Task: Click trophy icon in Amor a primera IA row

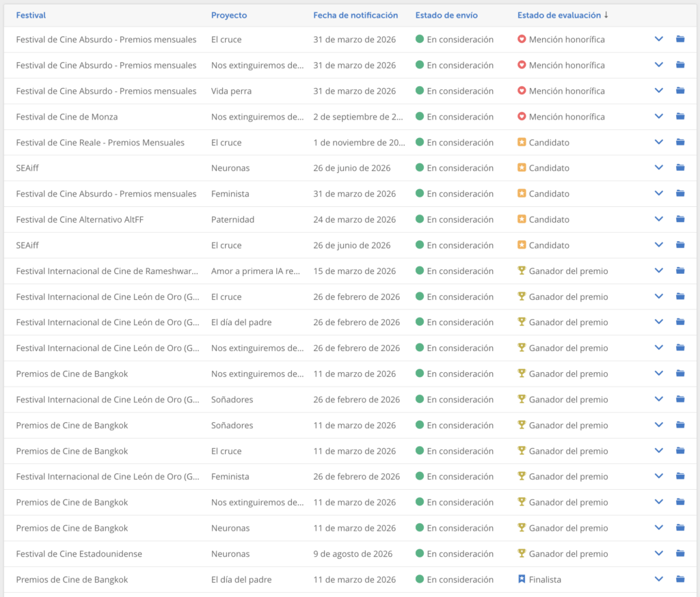Action: coord(522,271)
